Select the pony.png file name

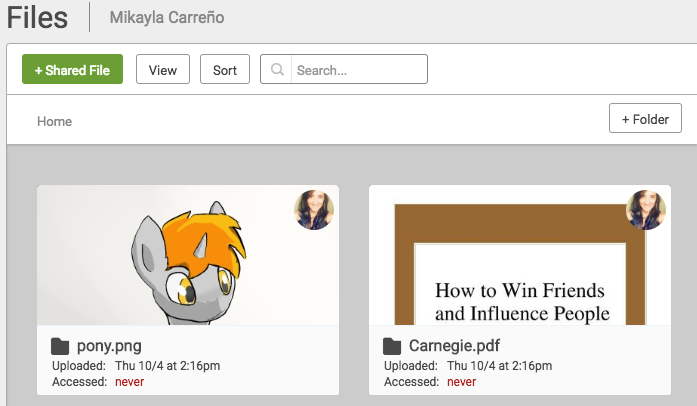pyautogui.click(x=109, y=346)
